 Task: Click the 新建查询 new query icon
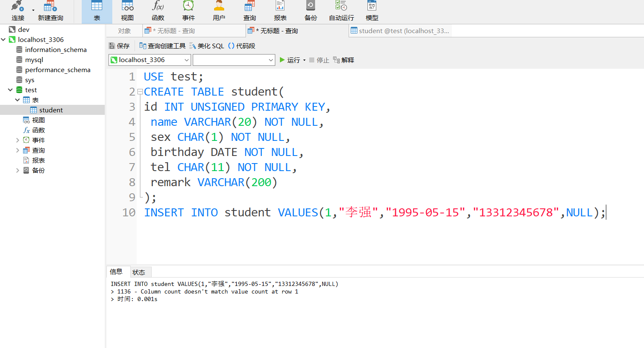tap(50, 11)
